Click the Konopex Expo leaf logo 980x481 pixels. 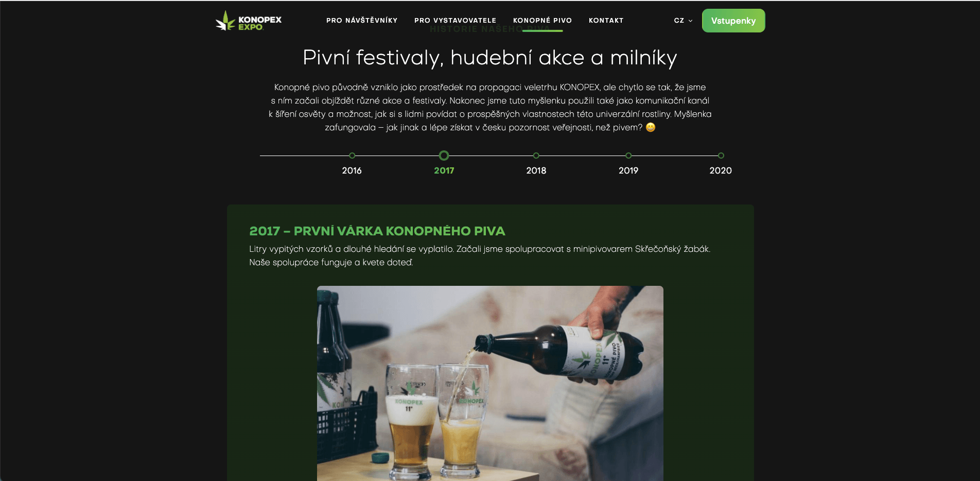coord(249,21)
